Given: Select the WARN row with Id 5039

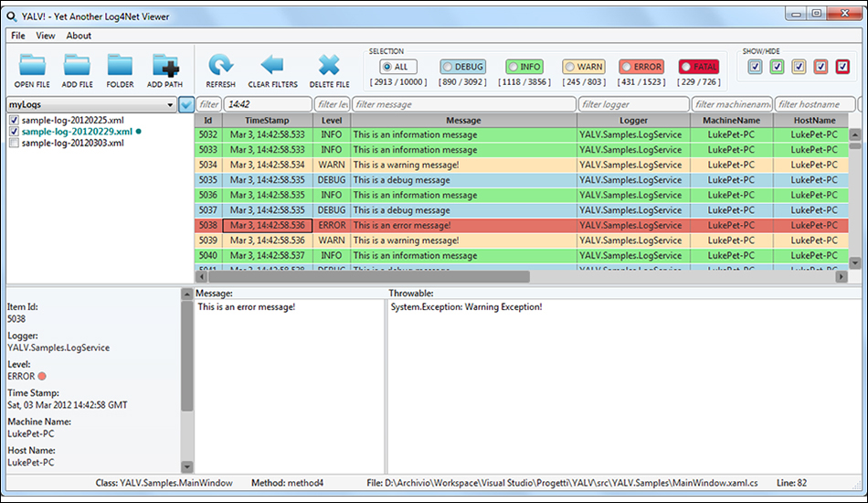Looking at the screenshot, I should click(x=522, y=241).
